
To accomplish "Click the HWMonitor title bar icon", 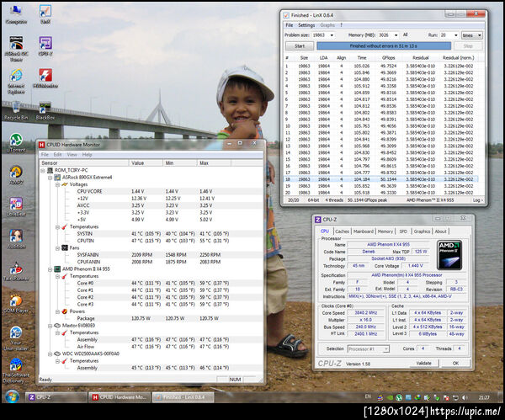I will (x=41, y=145).
